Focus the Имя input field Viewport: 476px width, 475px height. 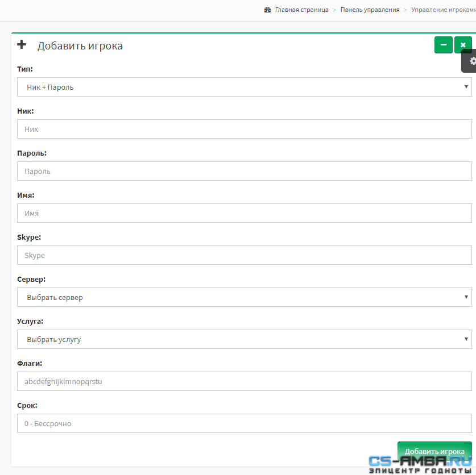245,213
